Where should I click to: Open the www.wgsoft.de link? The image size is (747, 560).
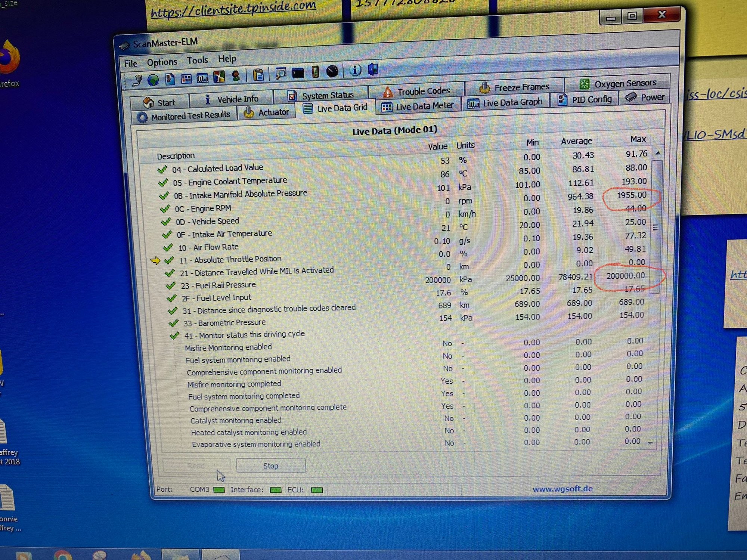pyautogui.click(x=562, y=489)
